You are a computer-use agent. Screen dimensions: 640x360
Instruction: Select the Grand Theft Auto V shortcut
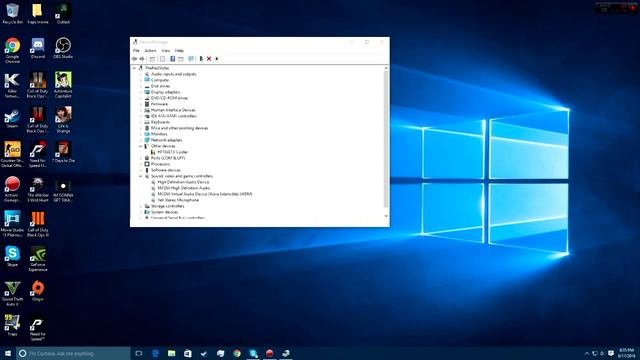[12, 293]
